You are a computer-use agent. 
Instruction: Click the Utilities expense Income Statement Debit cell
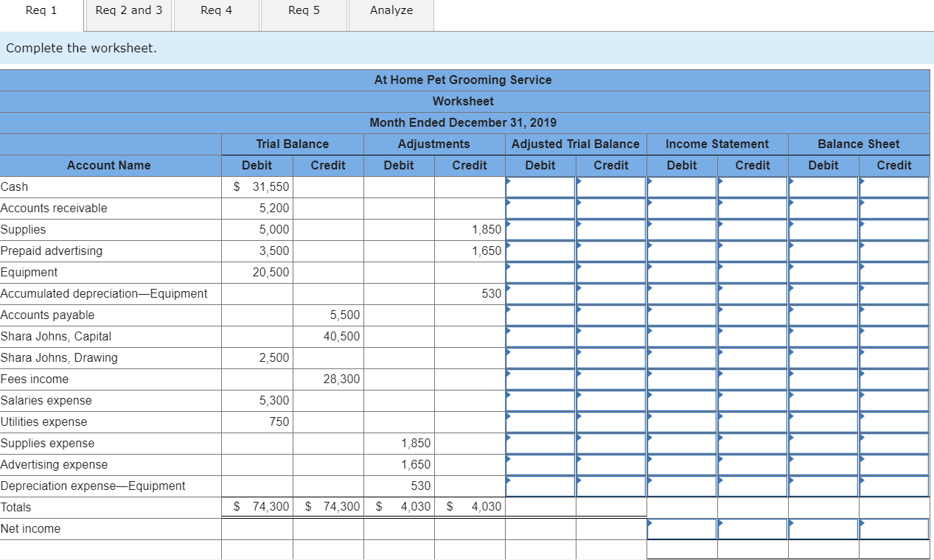pyautogui.click(x=681, y=421)
